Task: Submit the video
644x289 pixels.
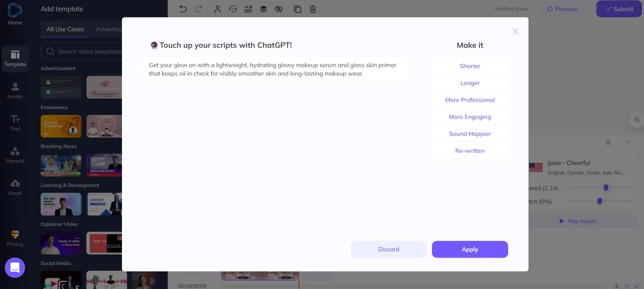Action: [x=619, y=9]
